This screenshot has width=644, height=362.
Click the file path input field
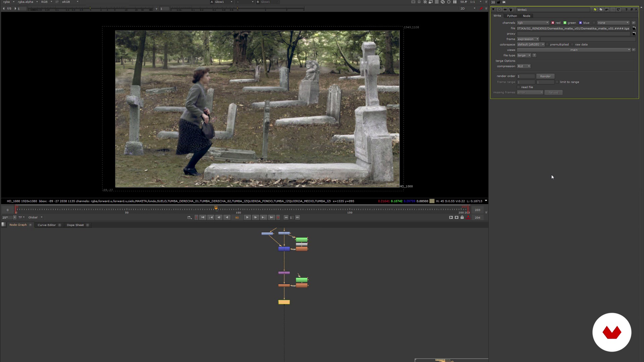tap(573, 28)
